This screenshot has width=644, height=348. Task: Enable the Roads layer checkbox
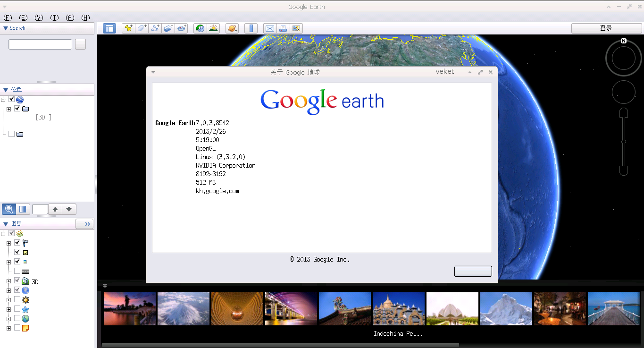[x=17, y=271]
